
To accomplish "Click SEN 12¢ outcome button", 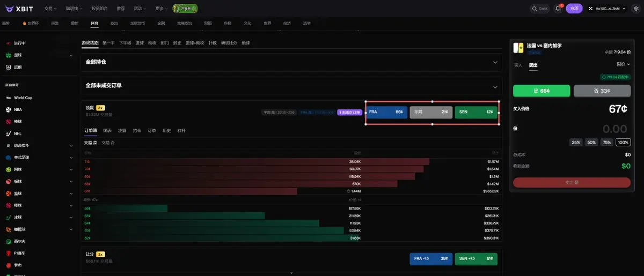I will click(476, 112).
